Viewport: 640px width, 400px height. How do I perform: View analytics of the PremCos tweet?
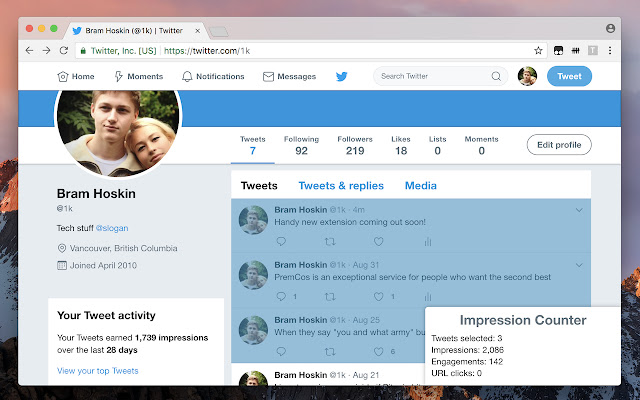[428, 297]
